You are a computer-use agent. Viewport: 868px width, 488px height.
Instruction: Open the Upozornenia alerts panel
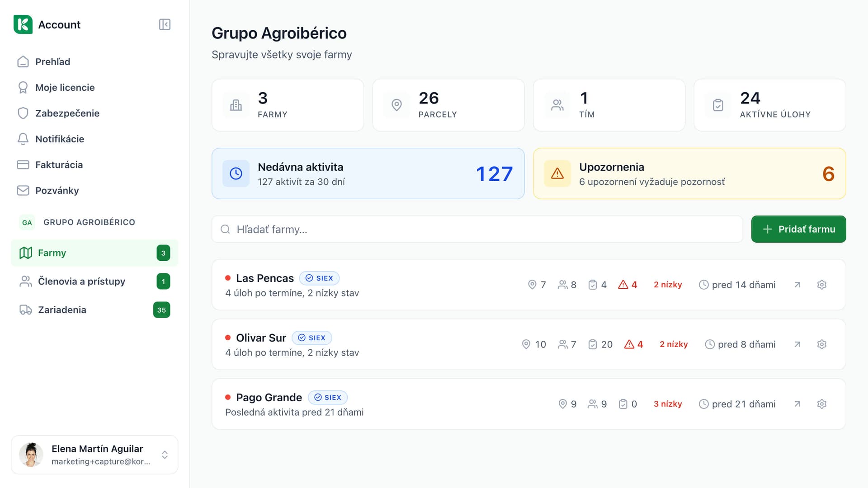(689, 174)
